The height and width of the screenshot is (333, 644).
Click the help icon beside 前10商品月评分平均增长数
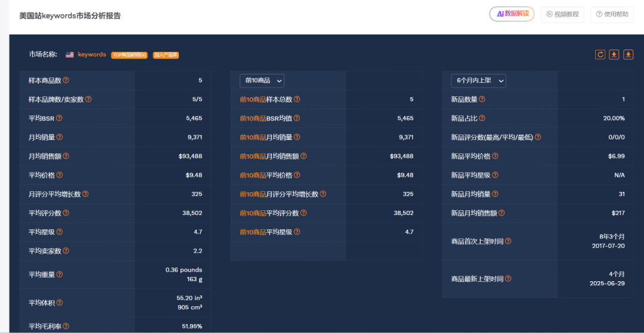point(323,194)
